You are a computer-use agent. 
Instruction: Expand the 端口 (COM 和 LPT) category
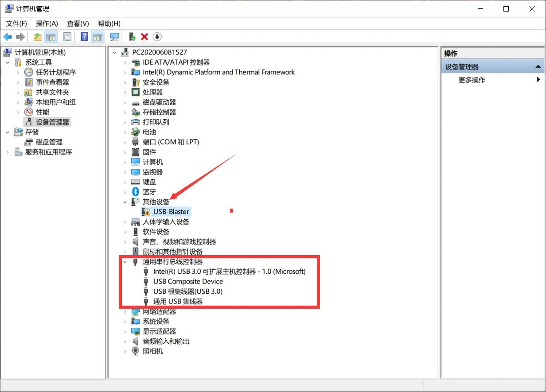click(x=125, y=142)
